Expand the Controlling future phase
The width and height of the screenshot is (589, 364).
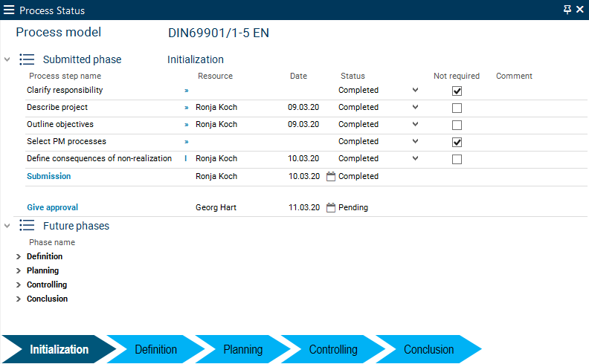19,285
